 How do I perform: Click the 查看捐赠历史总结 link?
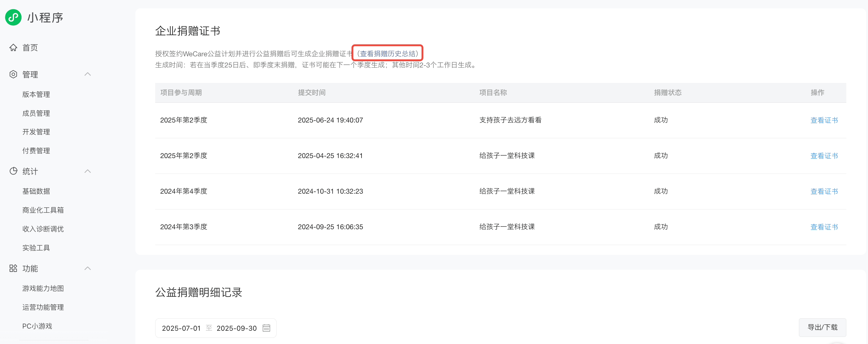tap(388, 54)
